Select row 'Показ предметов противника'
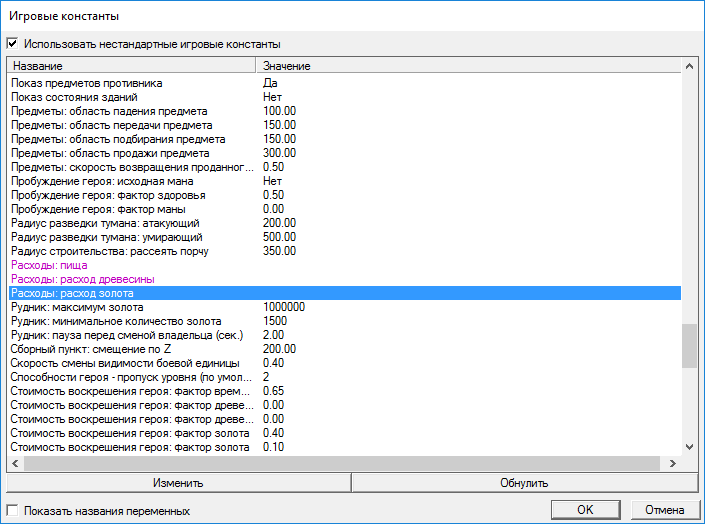Screen dimensions: 705x524 click(x=345, y=83)
